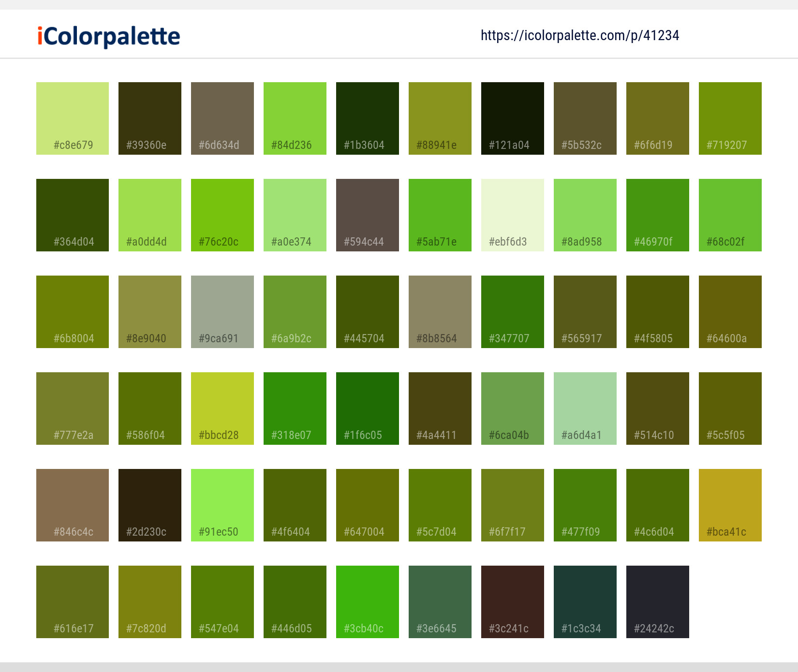
Task: Choose the #477f09 swatch
Action: pos(585,505)
